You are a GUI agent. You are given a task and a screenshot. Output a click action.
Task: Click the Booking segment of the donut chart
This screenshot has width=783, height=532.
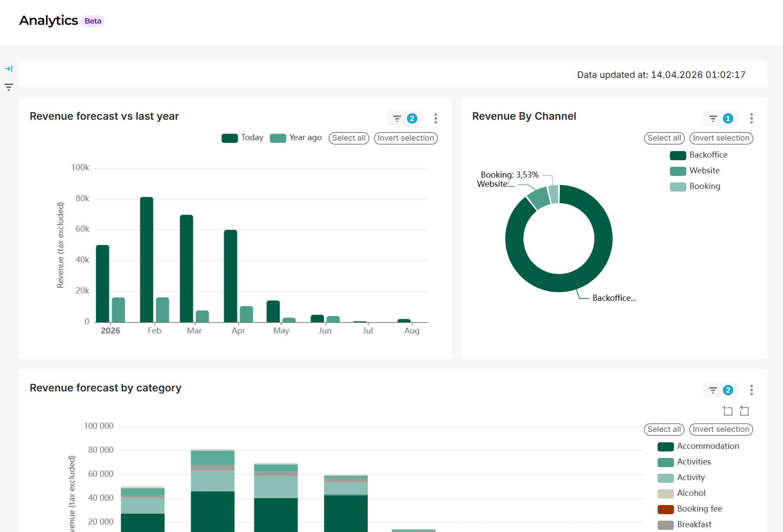coord(554,194)
